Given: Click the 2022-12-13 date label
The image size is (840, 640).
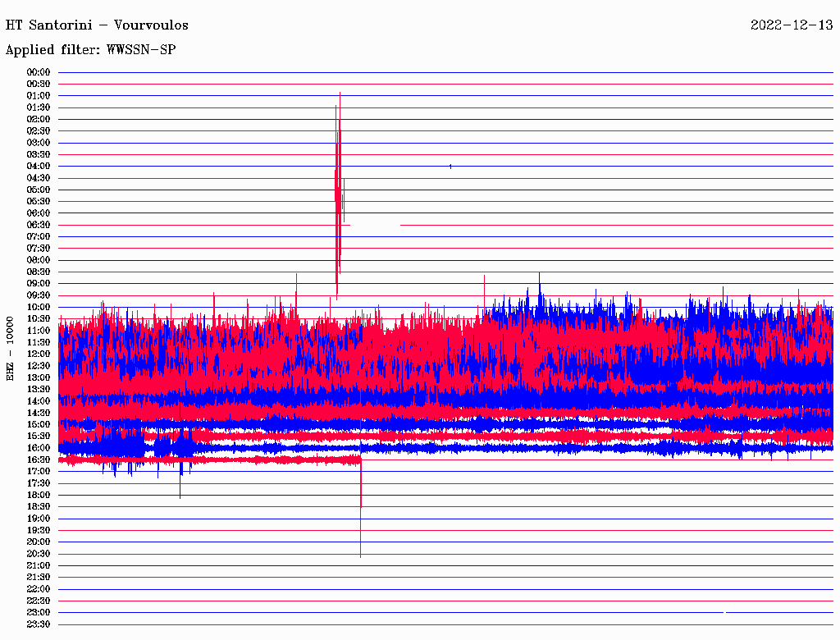Looking at the screenshot, I should coord(792,25).
